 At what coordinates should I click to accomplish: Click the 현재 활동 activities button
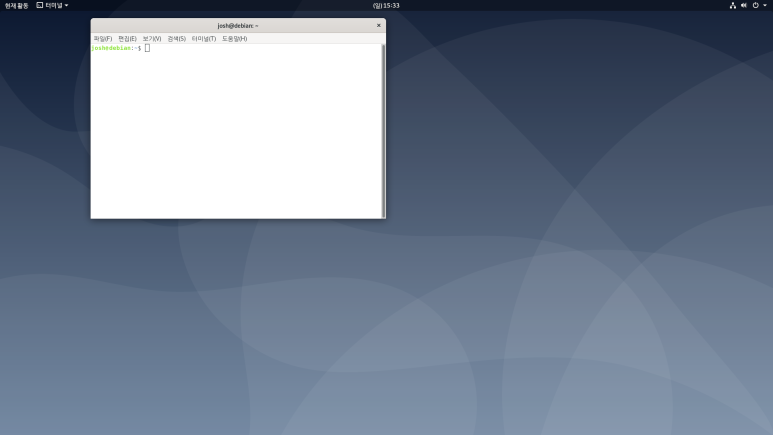(16, 5)
